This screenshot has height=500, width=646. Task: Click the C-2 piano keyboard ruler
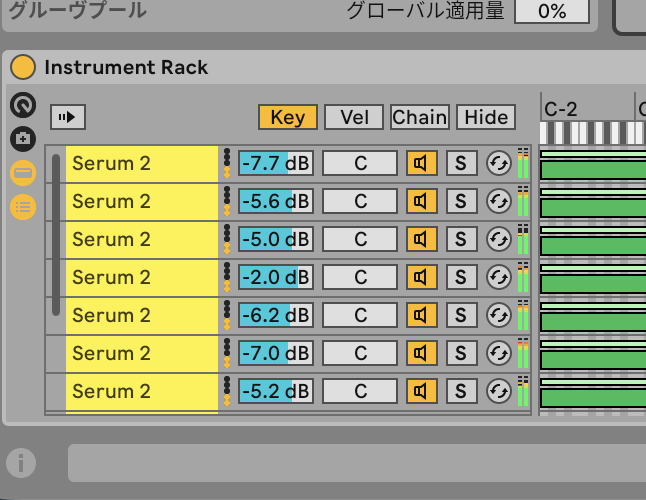coord(593,133)
